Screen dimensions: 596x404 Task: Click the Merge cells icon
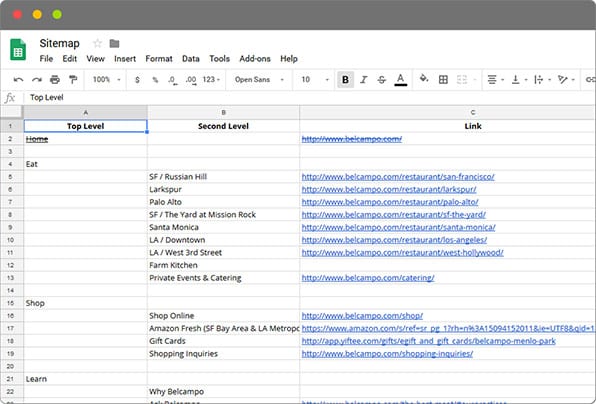click(462, 79)
